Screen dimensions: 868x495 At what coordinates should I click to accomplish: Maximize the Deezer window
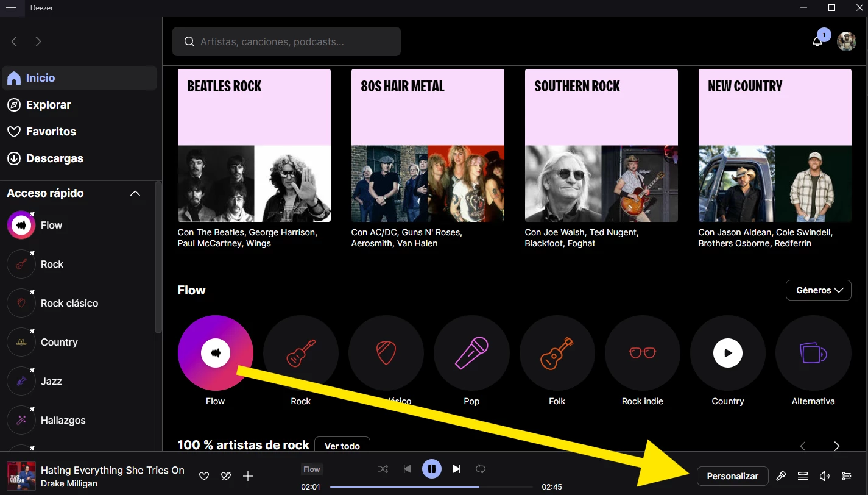click(x=831, y=7)
